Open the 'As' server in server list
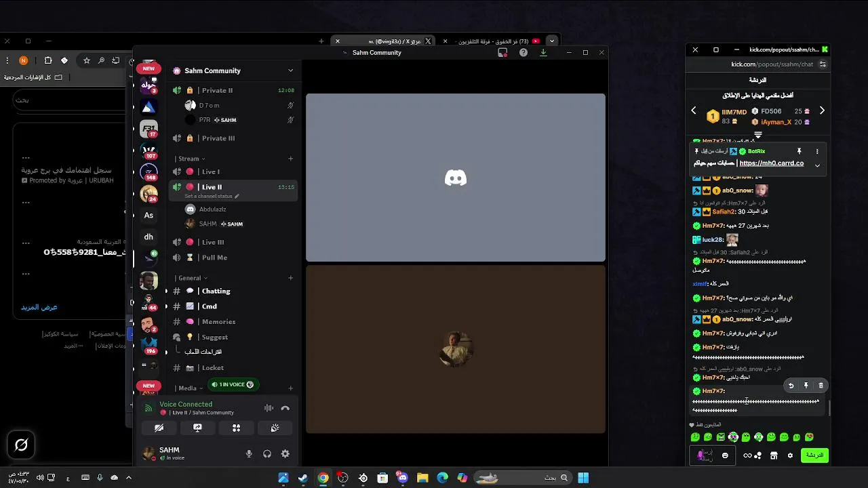This screenshot has width=868, height=488. (149, 216)
